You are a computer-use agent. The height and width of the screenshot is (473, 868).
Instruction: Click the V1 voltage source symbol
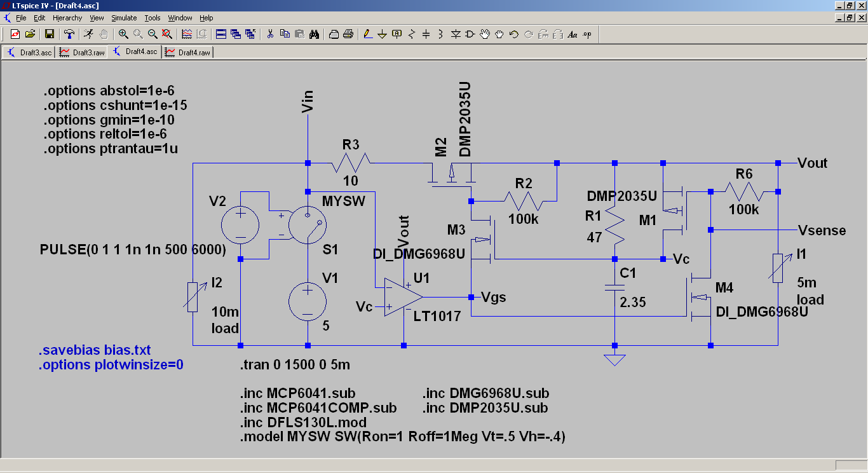tap(308, 301)
